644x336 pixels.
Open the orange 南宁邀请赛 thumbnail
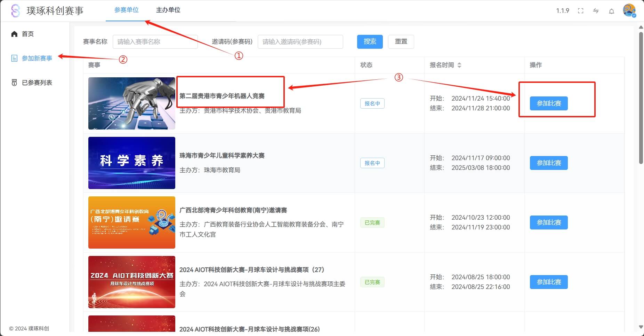tap(132, 222)
